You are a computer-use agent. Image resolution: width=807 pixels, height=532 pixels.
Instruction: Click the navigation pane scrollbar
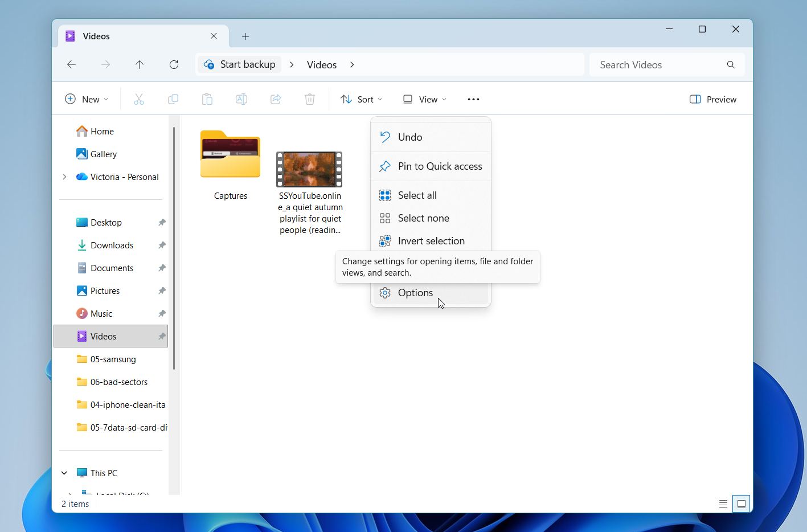click(173, 248)
